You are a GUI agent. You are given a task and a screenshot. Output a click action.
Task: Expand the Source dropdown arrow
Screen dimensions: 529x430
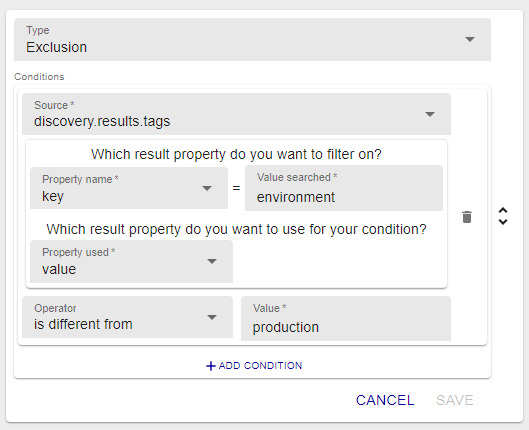coord(430,114)
